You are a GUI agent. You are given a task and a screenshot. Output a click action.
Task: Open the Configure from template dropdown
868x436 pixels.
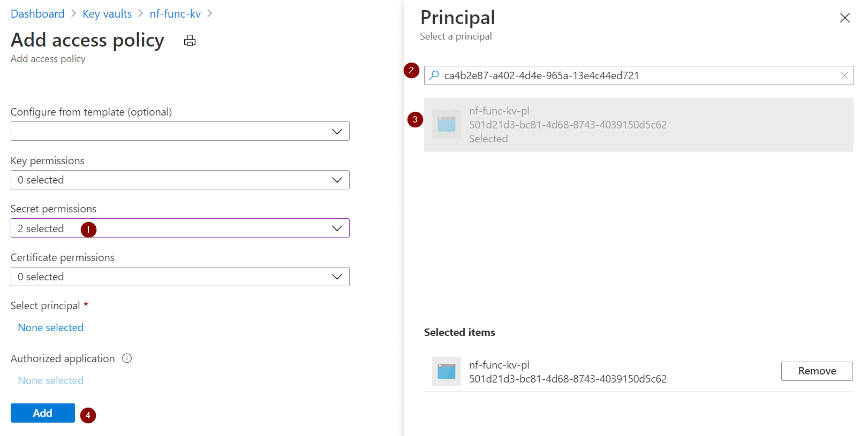[x=180, y=131]
